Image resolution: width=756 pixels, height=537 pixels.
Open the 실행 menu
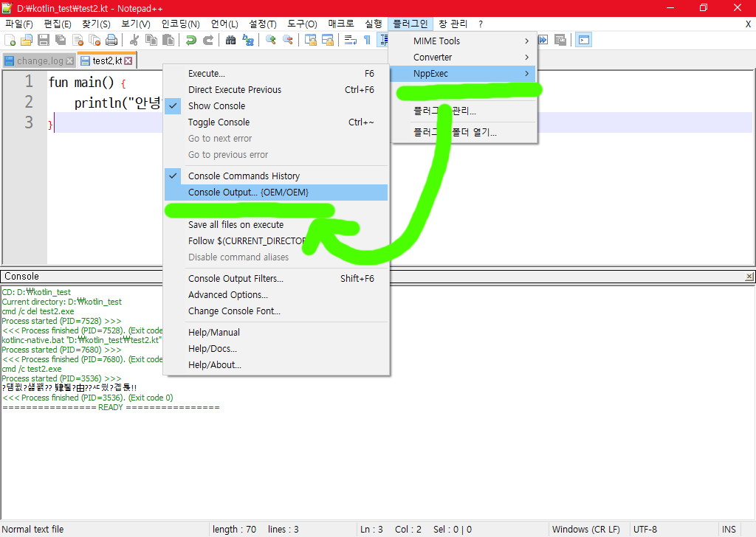click(373, 24)
